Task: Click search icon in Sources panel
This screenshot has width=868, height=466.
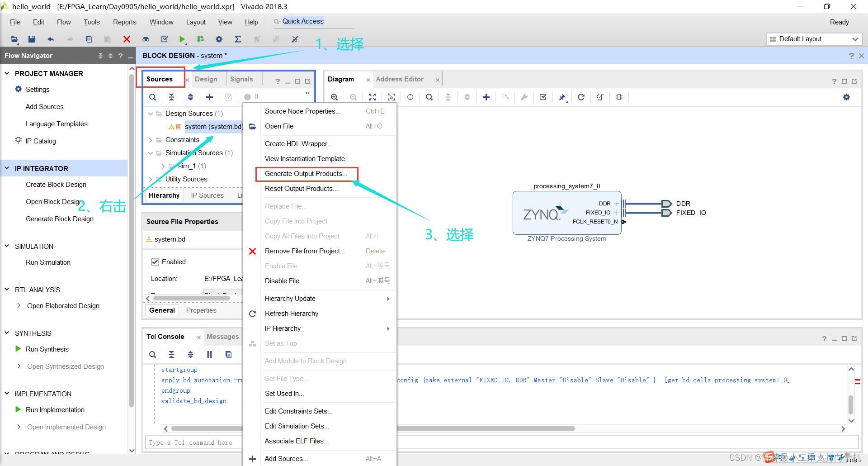Action: click(x=153, y=97)
